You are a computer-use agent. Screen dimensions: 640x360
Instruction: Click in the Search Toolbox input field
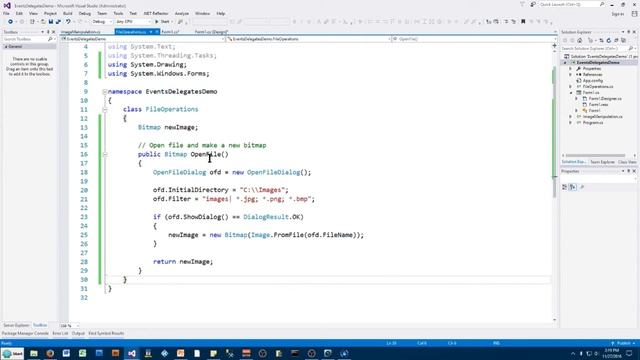24,39
